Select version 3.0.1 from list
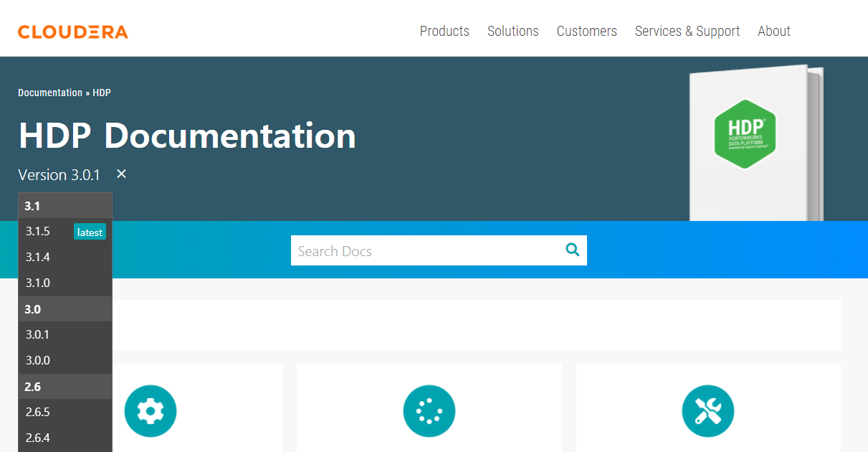The width and height of the screenshot is (868, 452). click(x=65, y=334)
